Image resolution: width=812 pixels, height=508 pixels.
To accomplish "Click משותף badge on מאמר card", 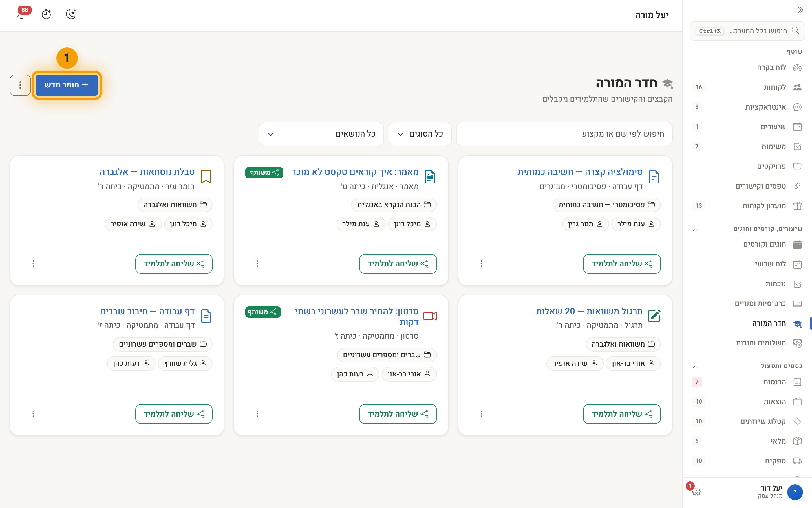I will tap(264, 173).
